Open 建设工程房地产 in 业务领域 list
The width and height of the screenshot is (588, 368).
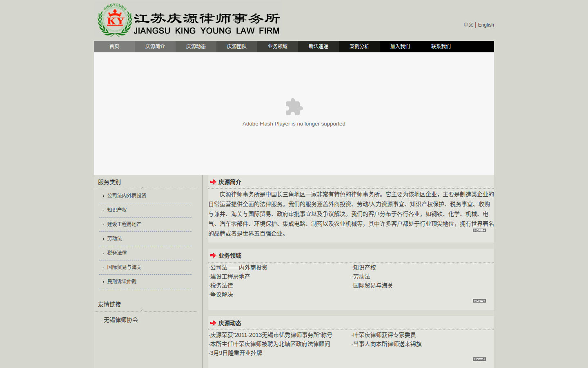(x=230, y=277)
